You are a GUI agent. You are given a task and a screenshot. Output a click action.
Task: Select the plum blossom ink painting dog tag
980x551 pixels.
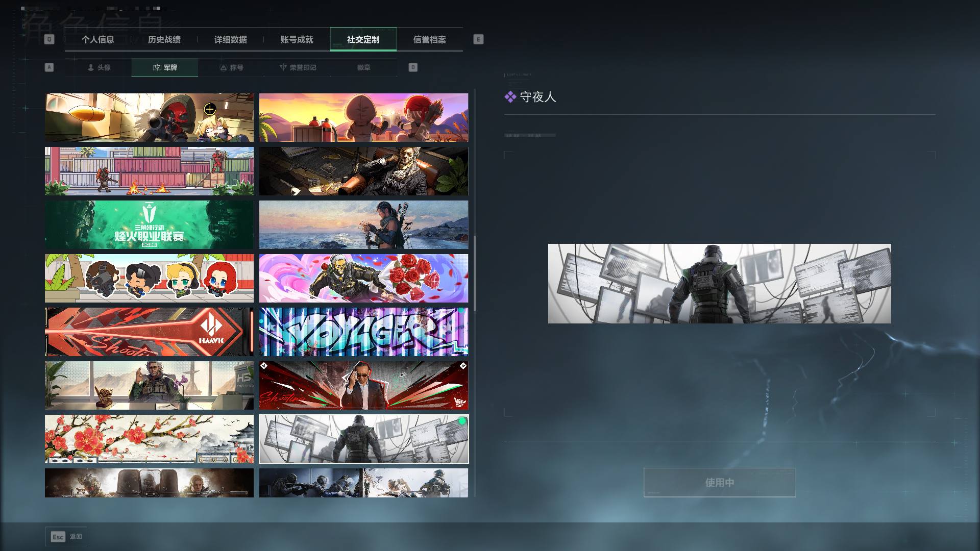point(149,439)
